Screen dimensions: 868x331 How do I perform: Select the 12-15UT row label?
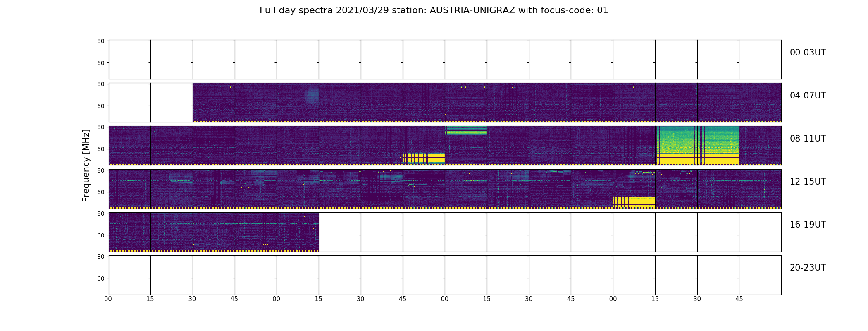[x=808, y=182]
